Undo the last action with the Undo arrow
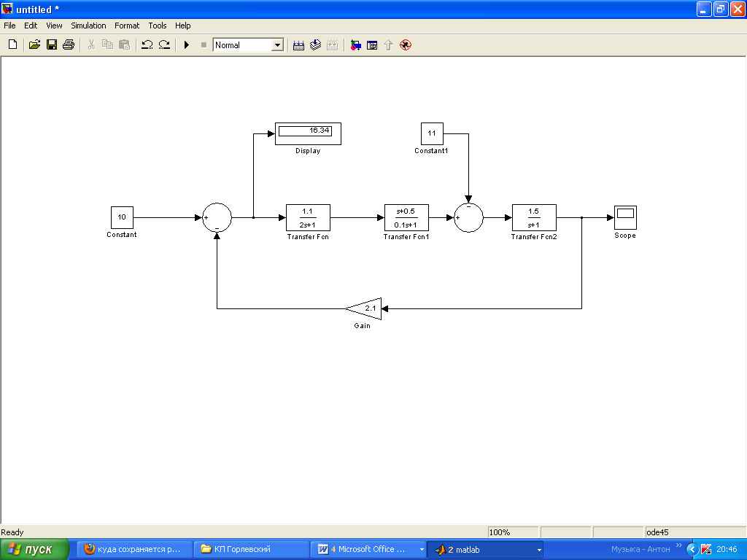Screen dimensions: 747x560 tap(147, 44)
